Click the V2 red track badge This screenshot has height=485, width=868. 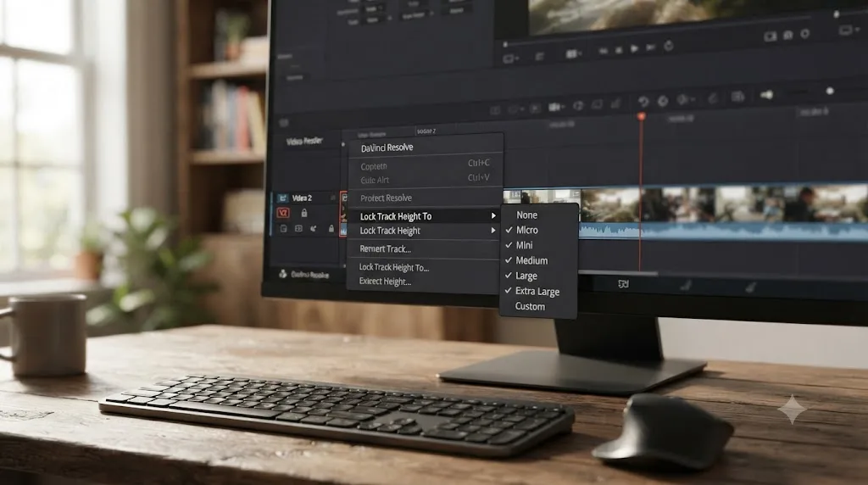283,213
